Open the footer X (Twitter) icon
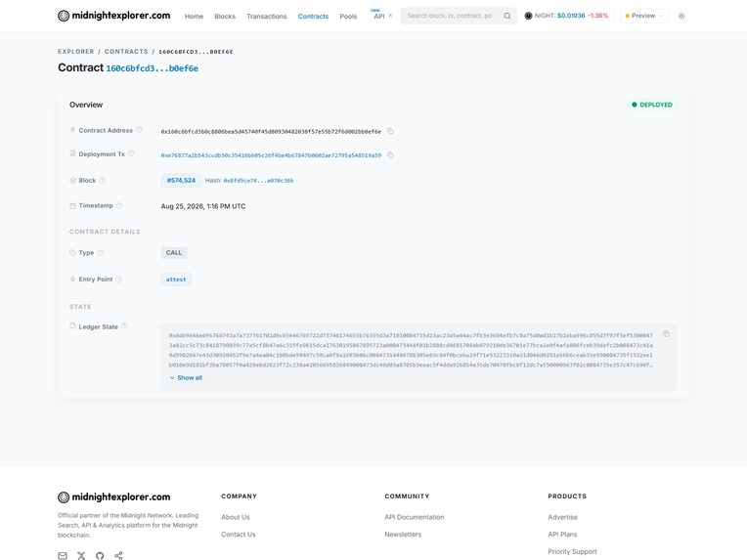Viewport: 747px width, 560px height. (x=81, y=556)
